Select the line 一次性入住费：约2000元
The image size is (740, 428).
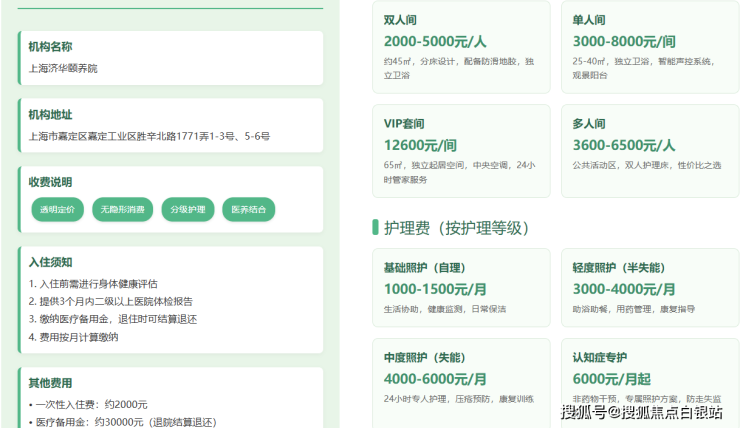pos(92,405)
